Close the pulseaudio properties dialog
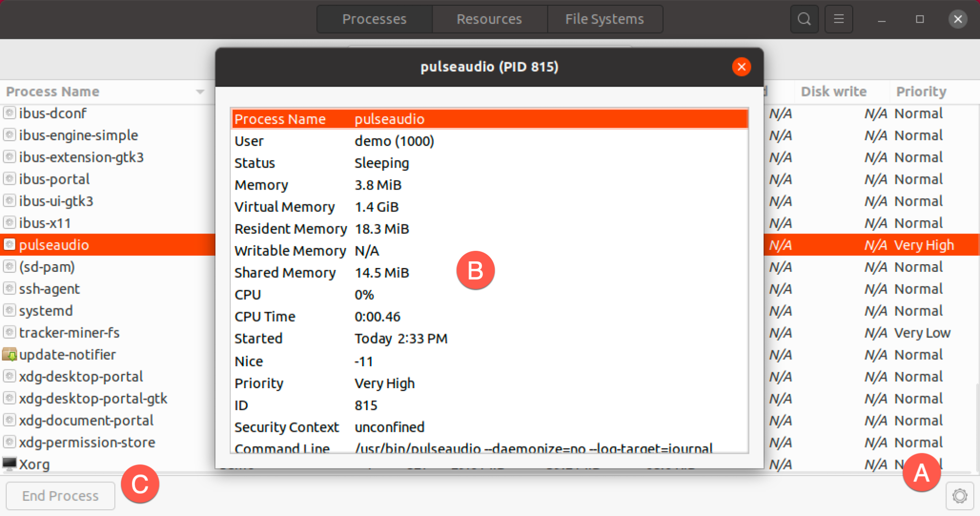This screenshot has height=516, width=980. click(x=741, y=67)
